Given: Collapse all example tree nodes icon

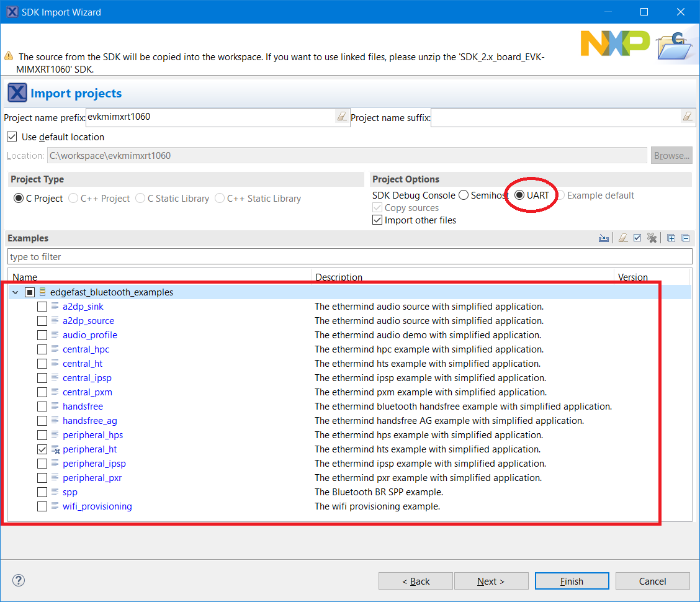Looking at the screenshot, I should click(685, 238).
